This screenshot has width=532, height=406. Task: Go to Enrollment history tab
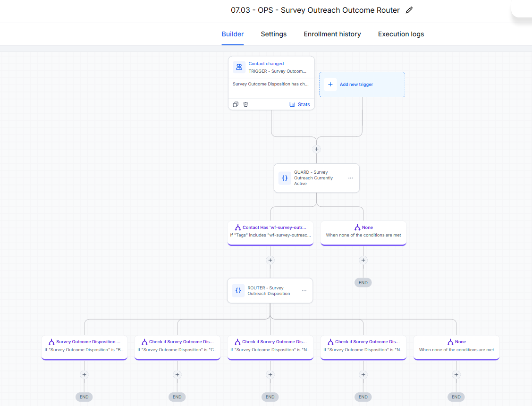332,34
